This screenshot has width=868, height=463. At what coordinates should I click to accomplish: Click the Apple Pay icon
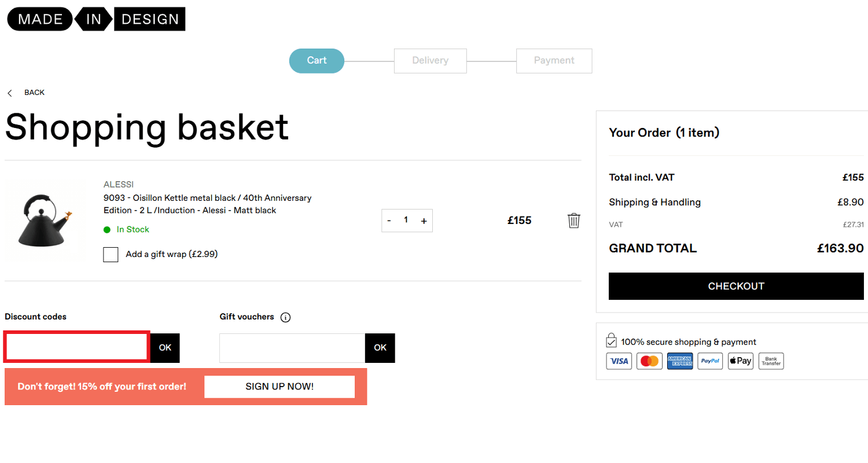click(x=740, y=361)
